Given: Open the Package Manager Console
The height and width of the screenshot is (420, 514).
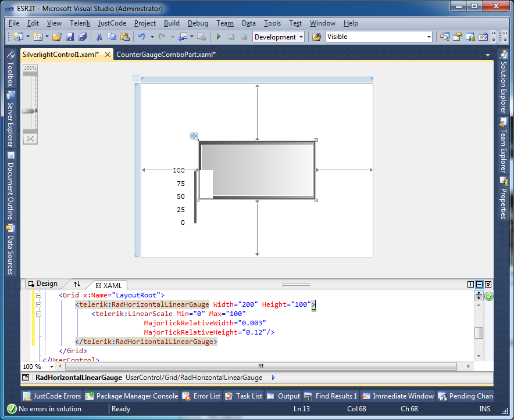Looking at the screenshot, I should (x=131, y=396).
